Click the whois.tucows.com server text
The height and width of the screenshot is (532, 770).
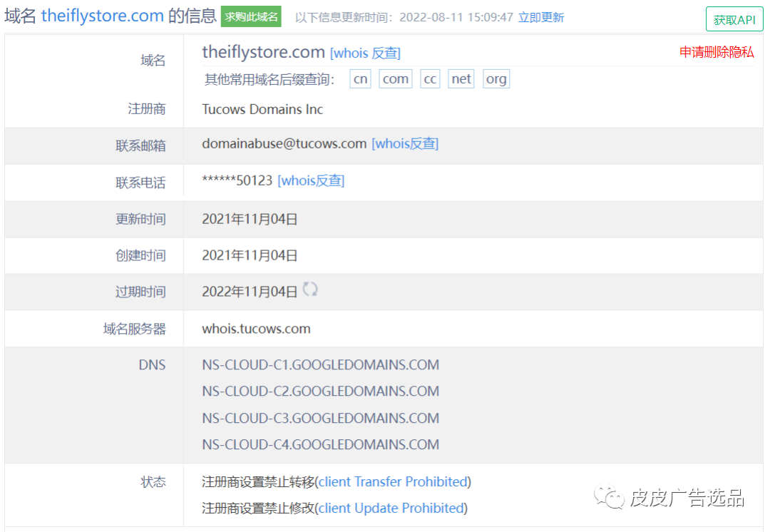pyautogui.click(x=257, y=329)
